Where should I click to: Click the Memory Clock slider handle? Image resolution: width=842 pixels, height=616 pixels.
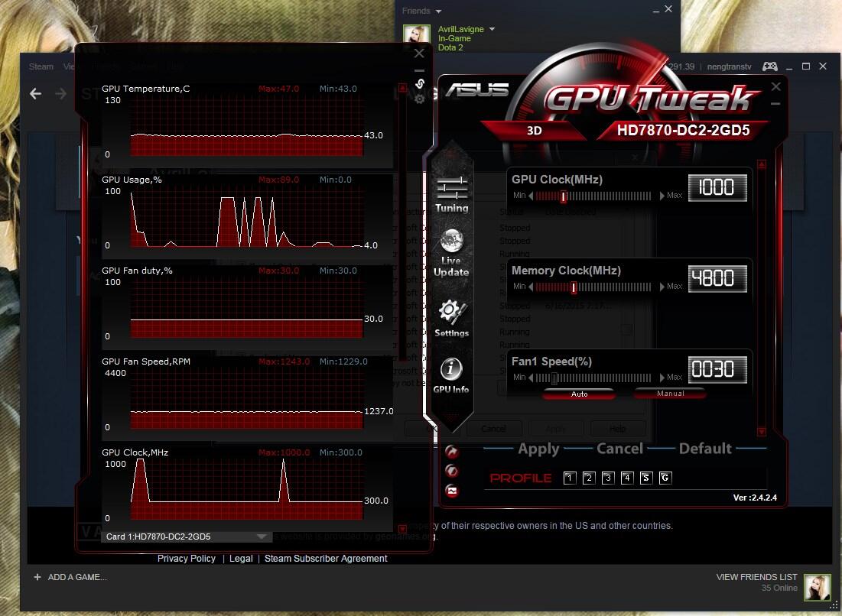click(574, 288)
